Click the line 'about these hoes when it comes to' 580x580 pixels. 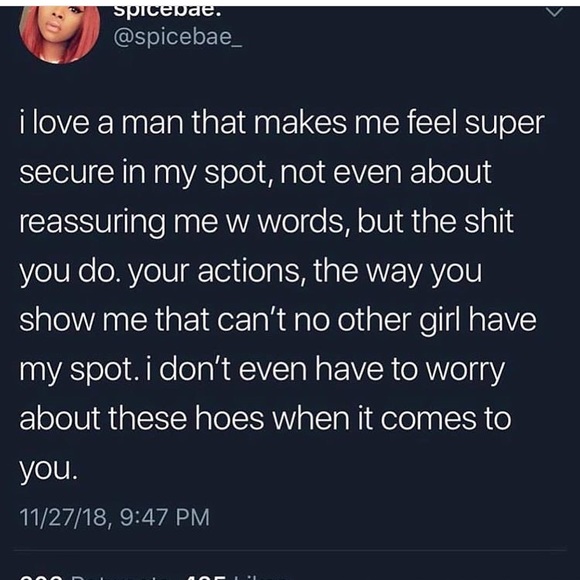click(x=265, y=418)
